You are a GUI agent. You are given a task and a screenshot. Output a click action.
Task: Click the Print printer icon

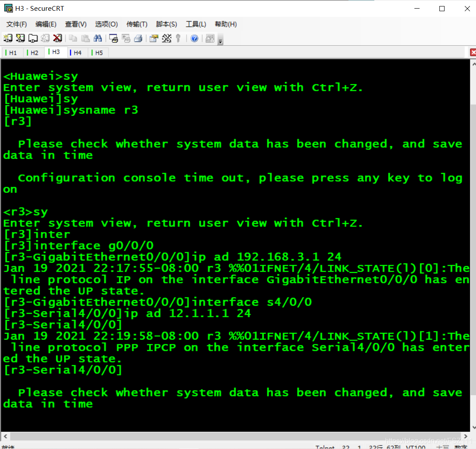point(138,38)
